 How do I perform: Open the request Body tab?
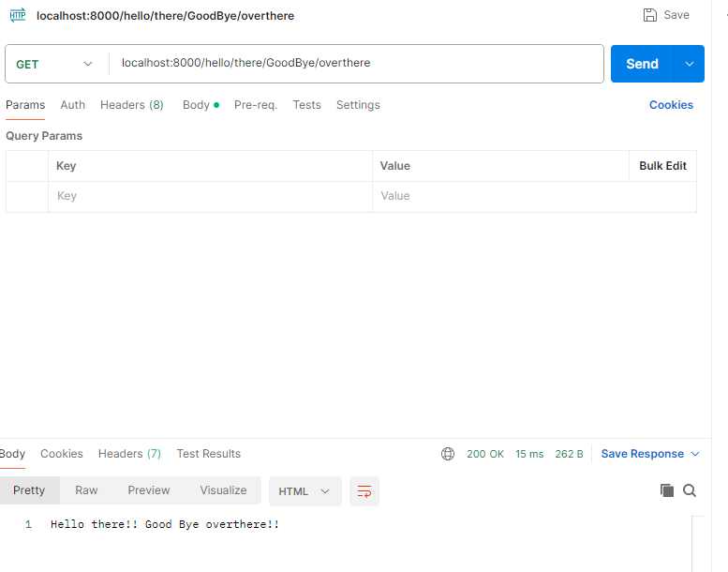[x=201, y=105]
